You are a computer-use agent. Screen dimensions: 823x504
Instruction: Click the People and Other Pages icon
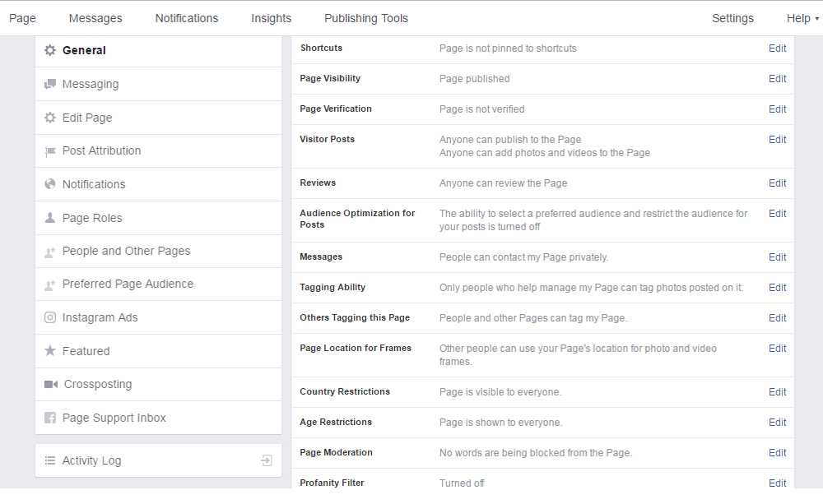point(50,252)
